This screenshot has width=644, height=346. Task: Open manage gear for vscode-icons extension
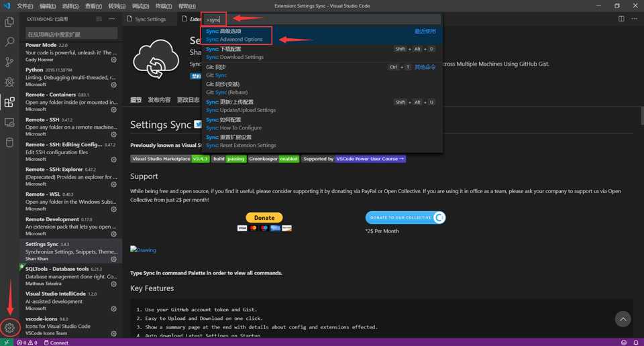pos(114,333)
